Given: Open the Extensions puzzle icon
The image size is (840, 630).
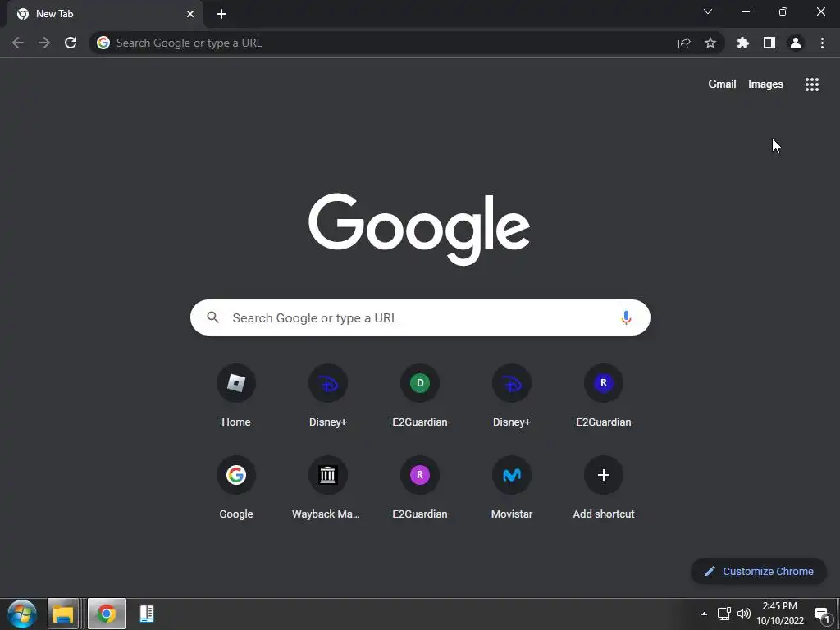Looking at the screenshot, I should (x=743, y=43).
